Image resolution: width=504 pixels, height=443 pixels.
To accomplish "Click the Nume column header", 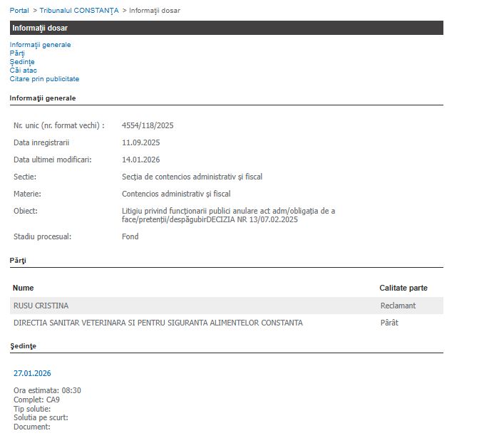I will click(x=24, y=288).
